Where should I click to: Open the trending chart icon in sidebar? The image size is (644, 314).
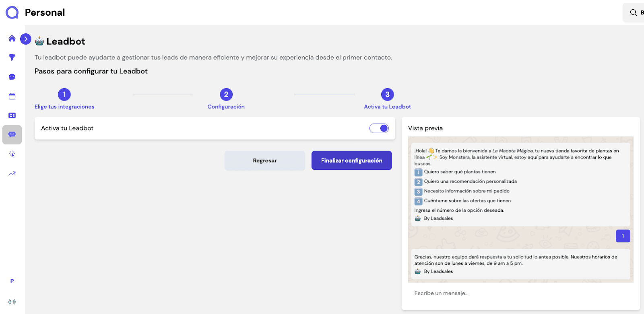coord(12,174)
